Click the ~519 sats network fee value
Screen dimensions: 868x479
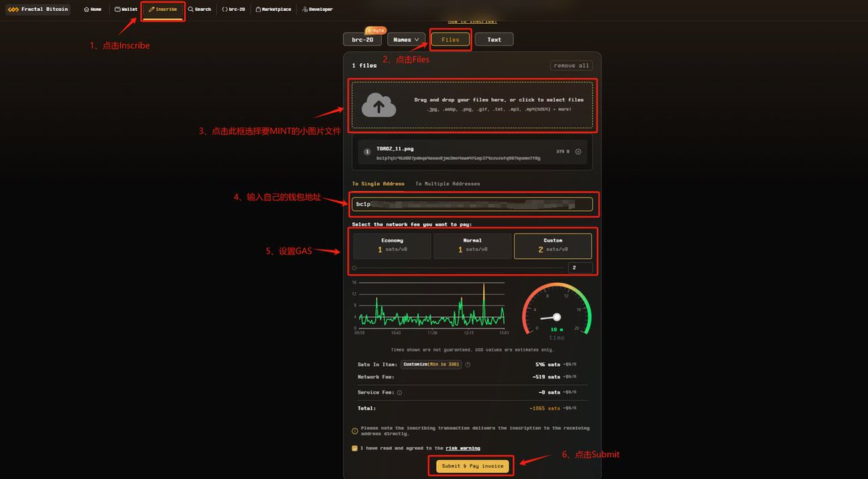pyautogui.click(x=547, y=377)
